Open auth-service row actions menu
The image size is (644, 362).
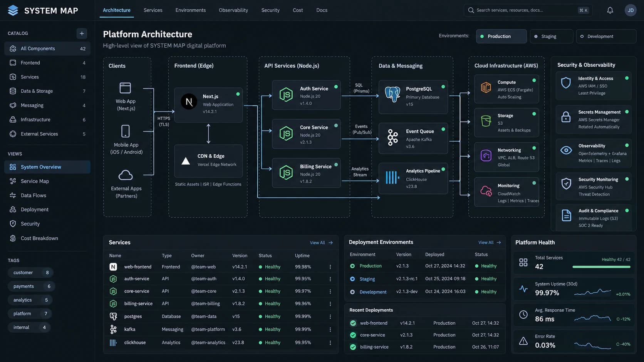click(330, 279)
